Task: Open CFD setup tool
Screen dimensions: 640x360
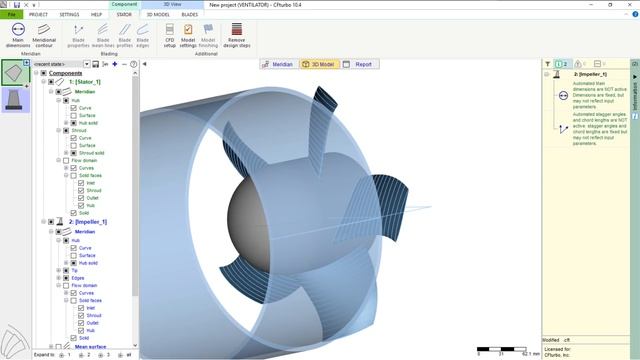Action: (x=169, y=35)
